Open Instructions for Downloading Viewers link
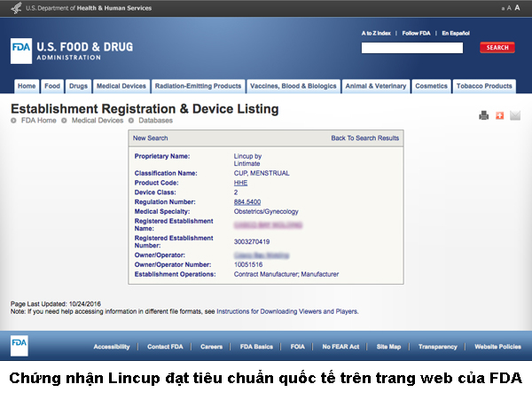The width and height of the screenshot is (532, 400). pos(287,311)
